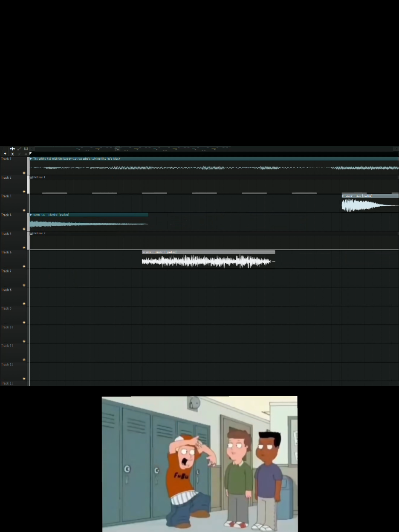Toggle the Track 7 mute dot

pyautogui.click(x=24, y=285)
